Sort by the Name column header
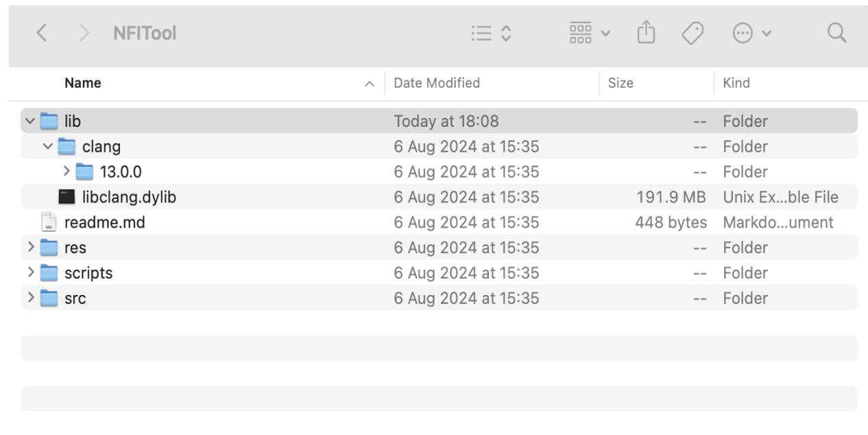The width and height of the screenshot is (868, 435). pyautogui.click(x=82, y=83)
